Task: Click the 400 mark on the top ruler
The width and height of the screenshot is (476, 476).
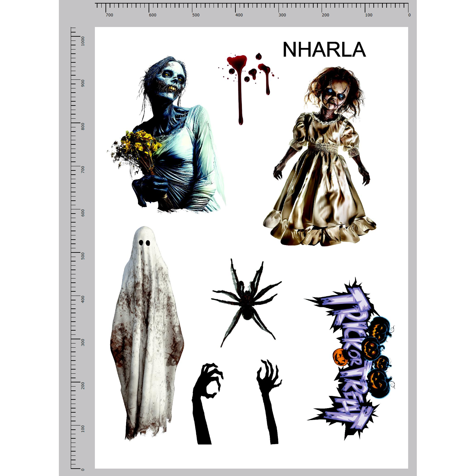Action: pyautogui.click(x=238, y=15)
